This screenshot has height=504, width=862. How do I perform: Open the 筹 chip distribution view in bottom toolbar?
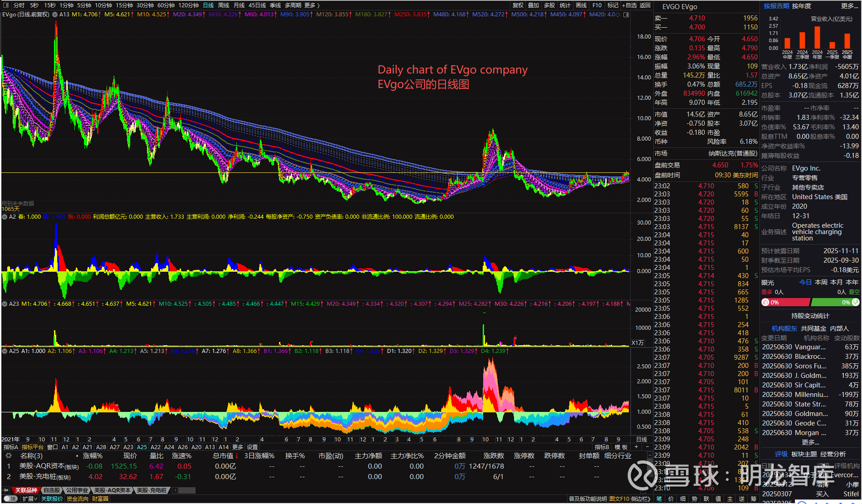tap(754, 499)
